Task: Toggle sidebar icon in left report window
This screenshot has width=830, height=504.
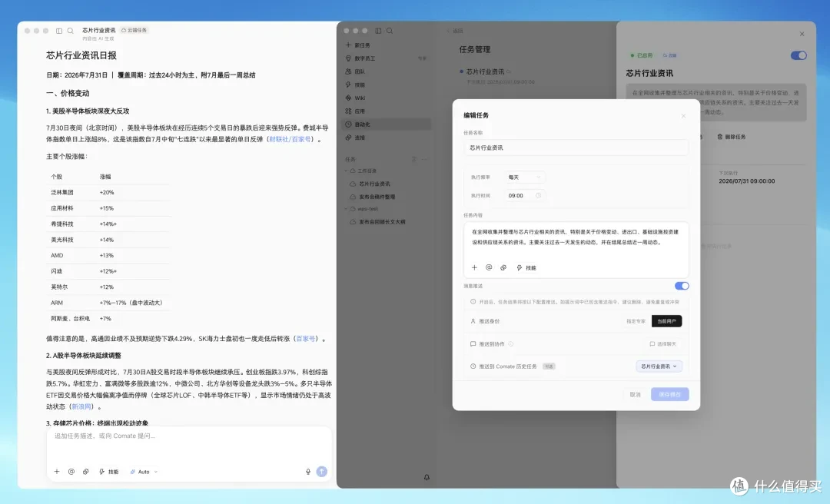Action: click(x=58, y=31)
